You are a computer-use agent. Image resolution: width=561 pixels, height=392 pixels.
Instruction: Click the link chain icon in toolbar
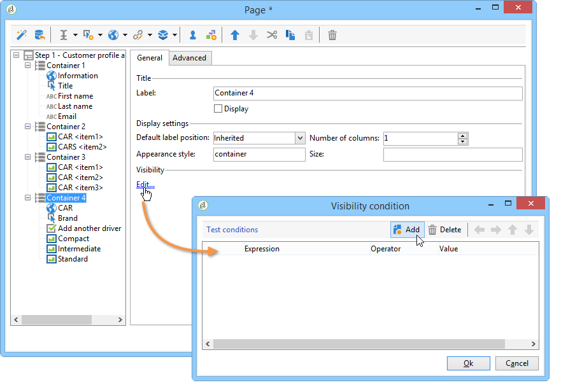138,35
